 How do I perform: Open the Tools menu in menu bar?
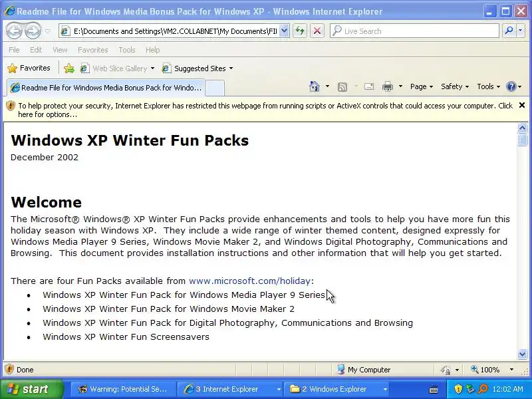(127, 50)
